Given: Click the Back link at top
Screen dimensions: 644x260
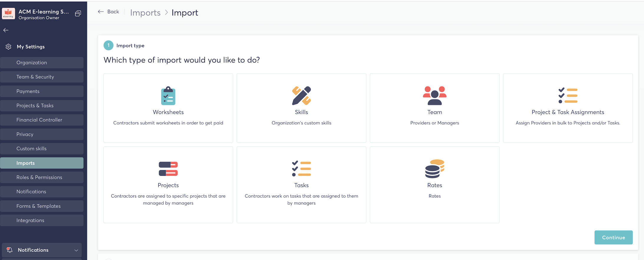Looking at the screenshot, I should (x=108, y=12).
